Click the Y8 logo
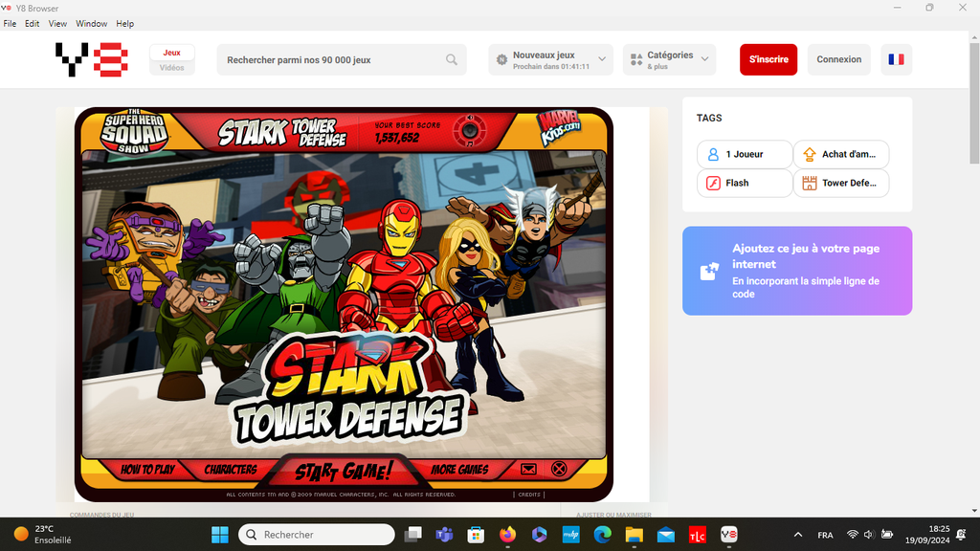The width and height of the screenshot is (980, 551). coord(91,59)
